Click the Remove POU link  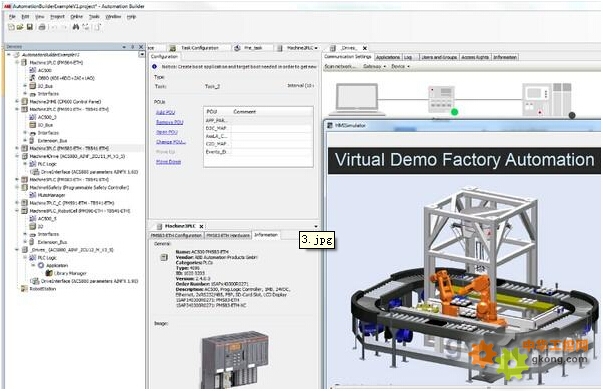(170, 122)
